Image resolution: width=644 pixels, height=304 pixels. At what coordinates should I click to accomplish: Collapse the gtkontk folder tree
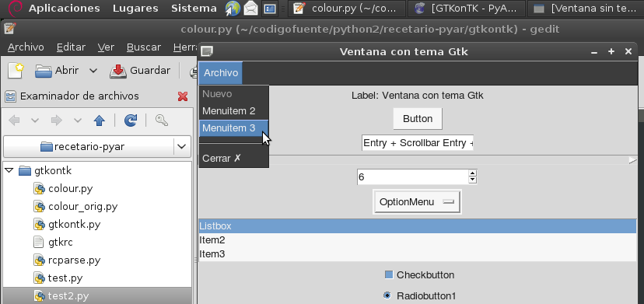[x=9, y=170]
